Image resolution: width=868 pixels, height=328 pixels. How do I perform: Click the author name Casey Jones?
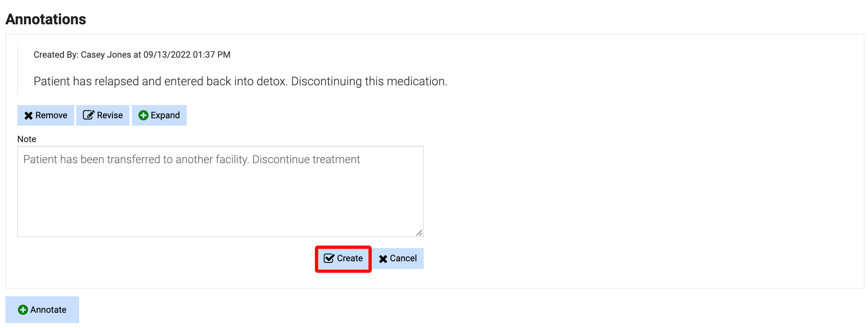pos(106,55)
